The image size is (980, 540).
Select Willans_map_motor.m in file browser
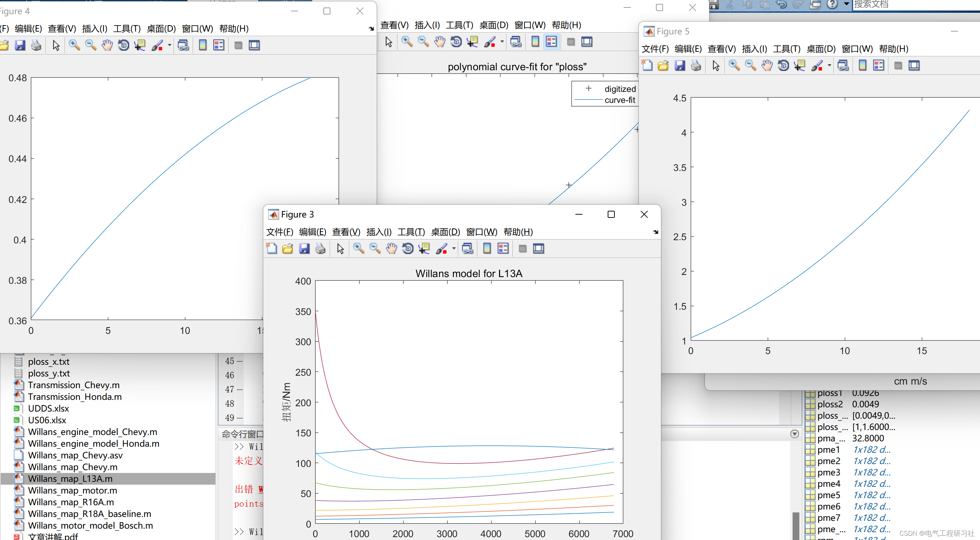72,490
